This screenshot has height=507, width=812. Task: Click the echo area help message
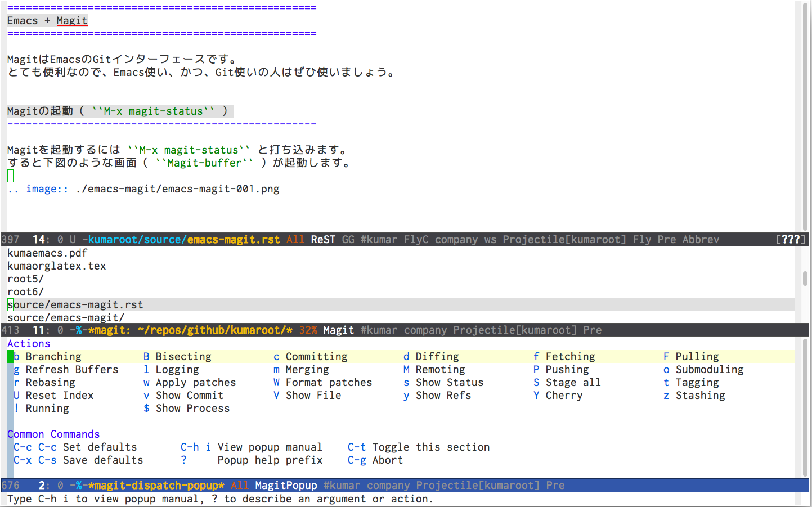click(x=219, y=499)
